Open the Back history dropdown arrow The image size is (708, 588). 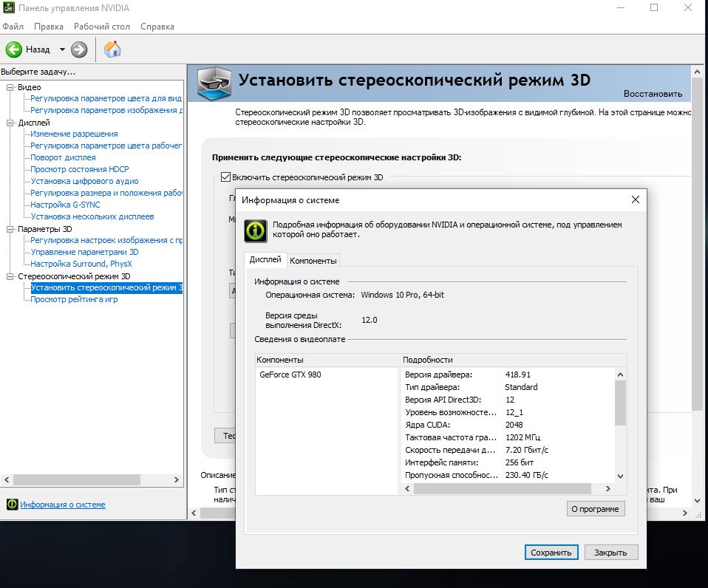click(62, 49)
